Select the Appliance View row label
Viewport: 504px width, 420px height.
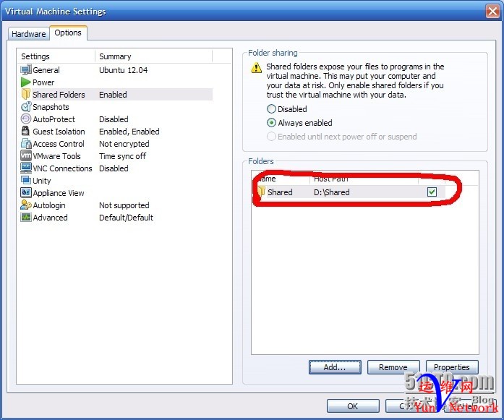(59, 193)
